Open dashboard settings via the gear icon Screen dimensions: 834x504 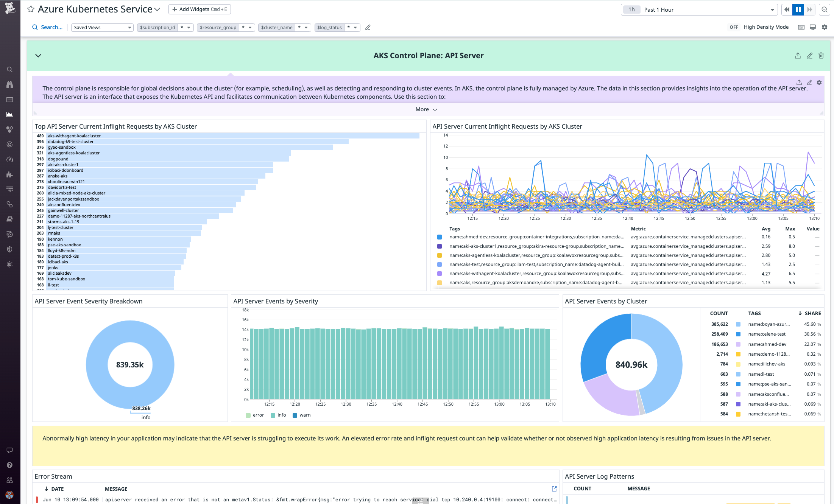click(825, 27)
